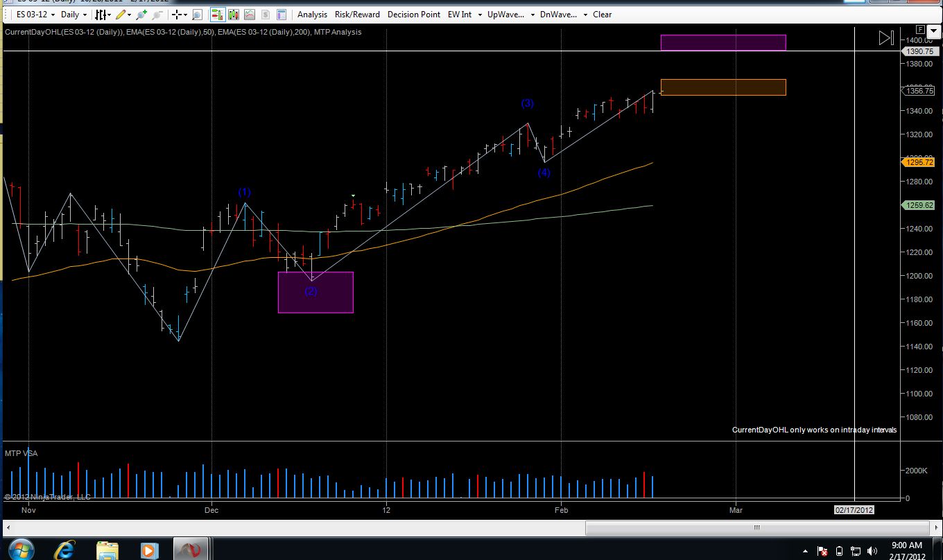
Task: Select the wave (2) label
Action: point(311,291)
